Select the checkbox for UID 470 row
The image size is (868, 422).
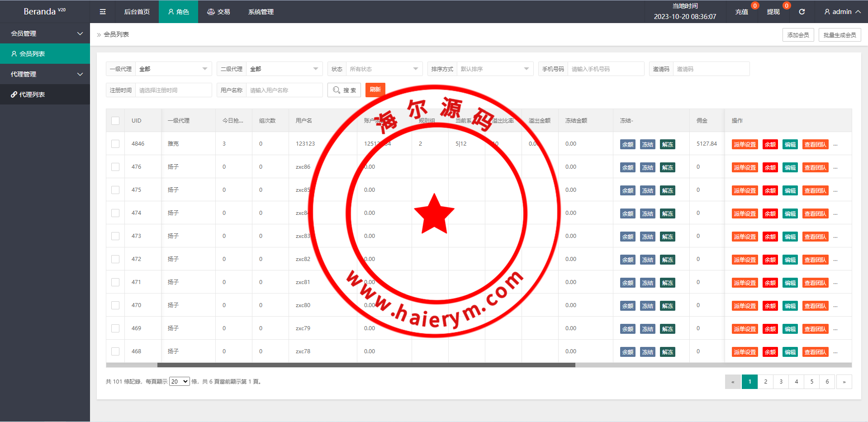(115, 305)
